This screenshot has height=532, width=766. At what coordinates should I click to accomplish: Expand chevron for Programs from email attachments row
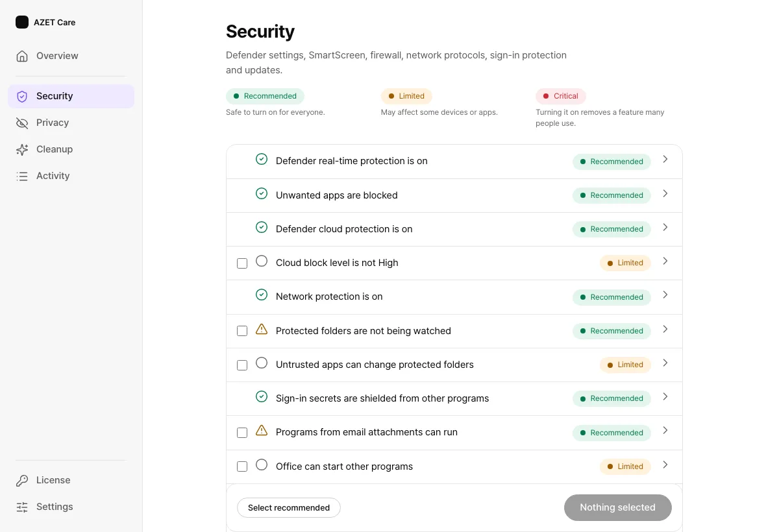tap(665, 431)
